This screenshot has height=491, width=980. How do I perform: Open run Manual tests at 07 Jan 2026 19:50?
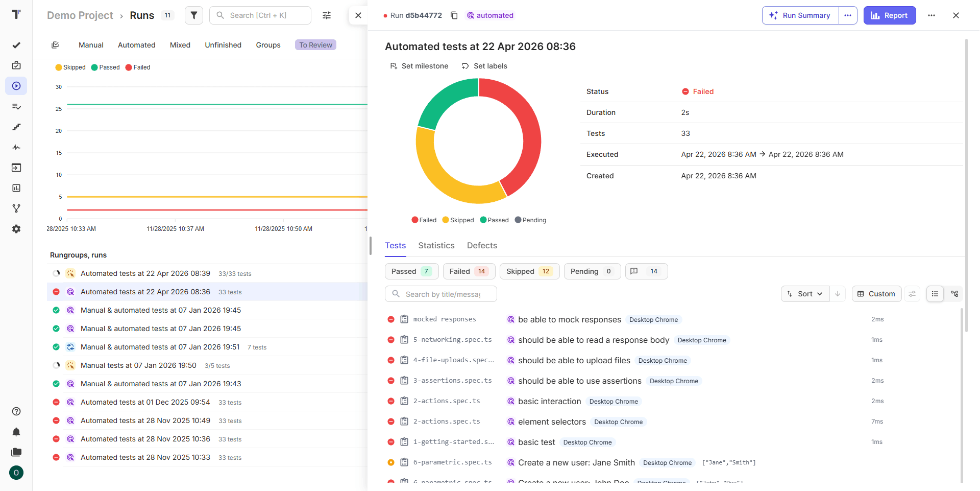pos(138,365)
